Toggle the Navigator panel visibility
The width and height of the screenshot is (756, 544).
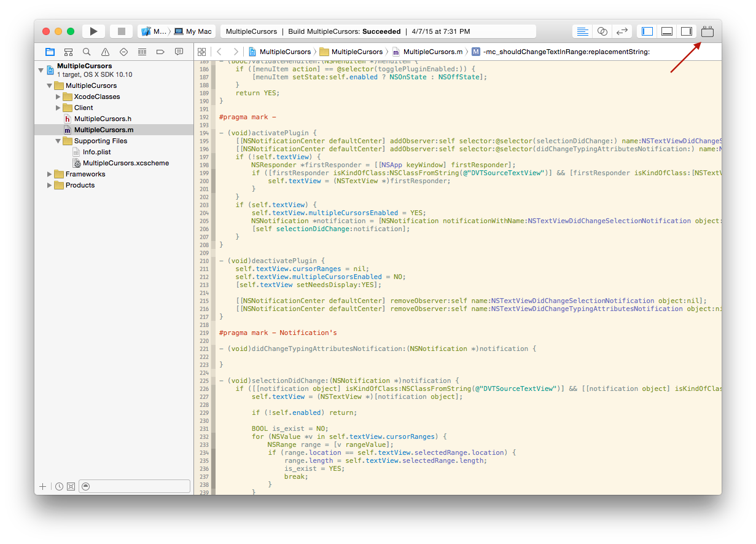point(647,31)
